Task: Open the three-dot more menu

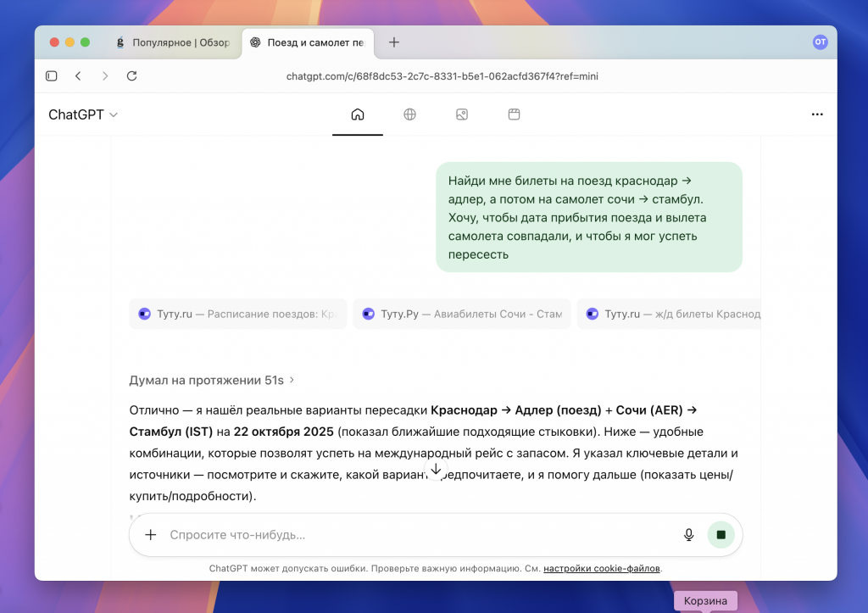Action: click(817, 114)
